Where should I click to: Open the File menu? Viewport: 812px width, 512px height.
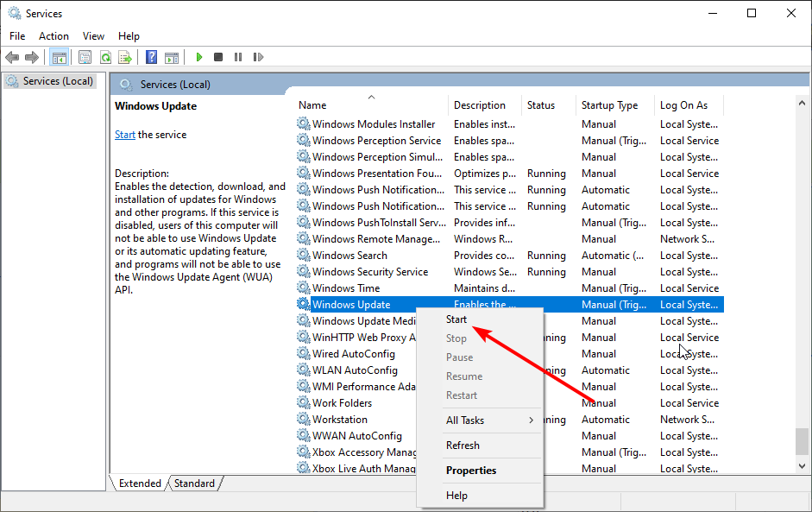17,36
